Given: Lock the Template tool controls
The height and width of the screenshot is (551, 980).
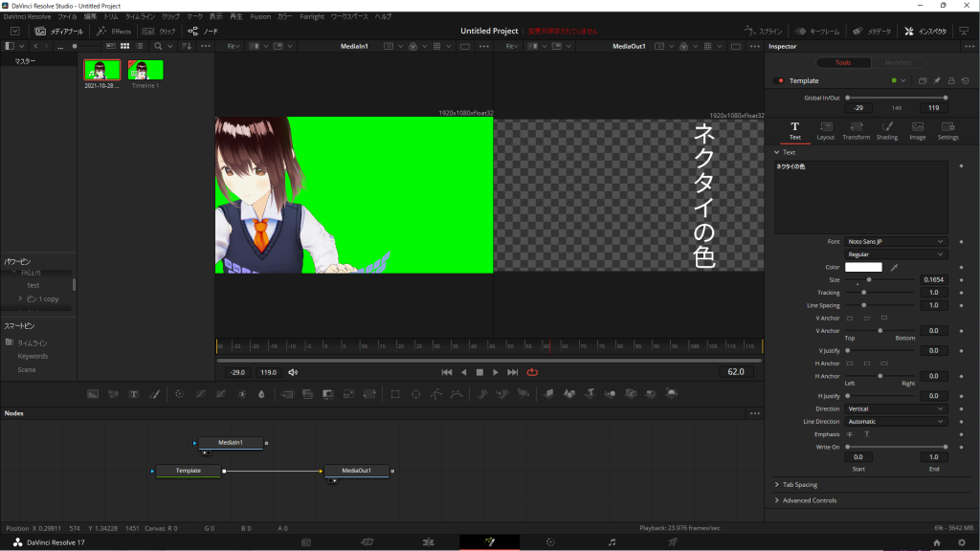Looking at the screenshot, I should click(x=951, y=80).
